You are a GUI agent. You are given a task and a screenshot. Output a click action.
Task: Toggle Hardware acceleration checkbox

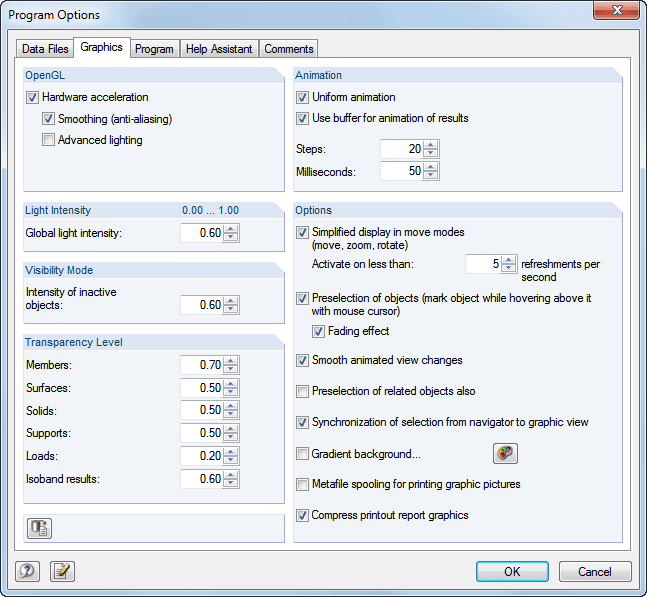pos(32,97)
